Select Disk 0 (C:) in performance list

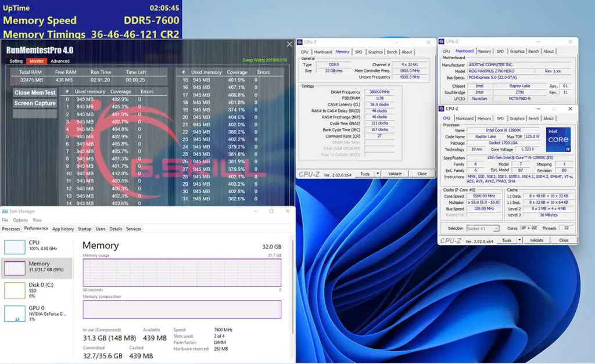coord(37,290)
